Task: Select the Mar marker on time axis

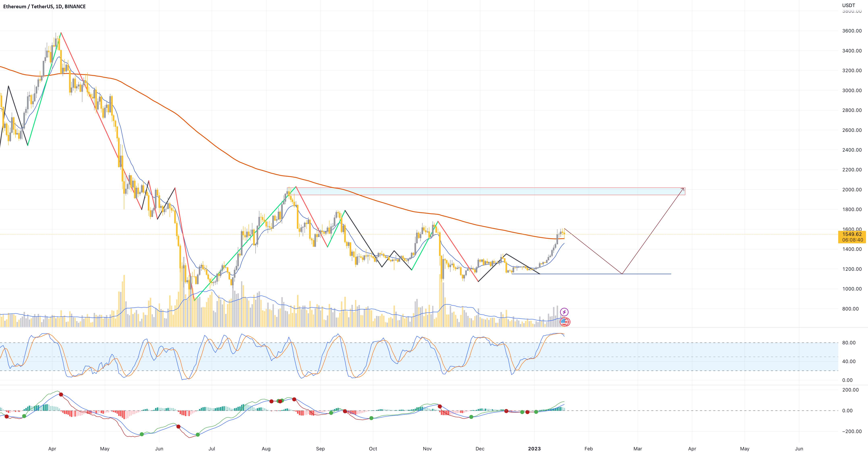Action: [638, 449]
